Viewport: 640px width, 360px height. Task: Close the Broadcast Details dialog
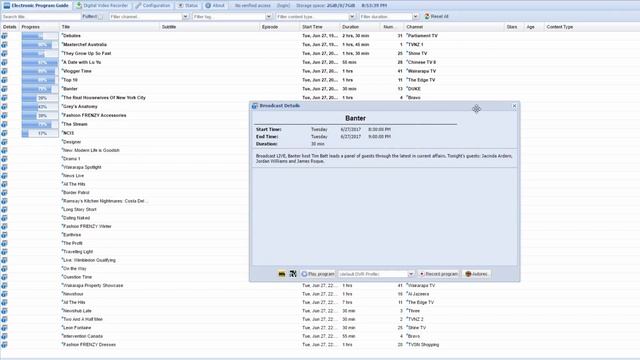514,106
